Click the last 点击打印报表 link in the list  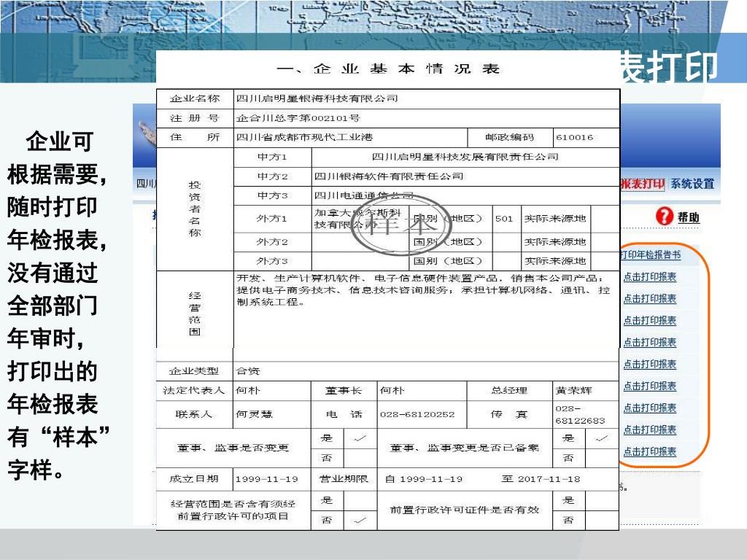(650, 451)
